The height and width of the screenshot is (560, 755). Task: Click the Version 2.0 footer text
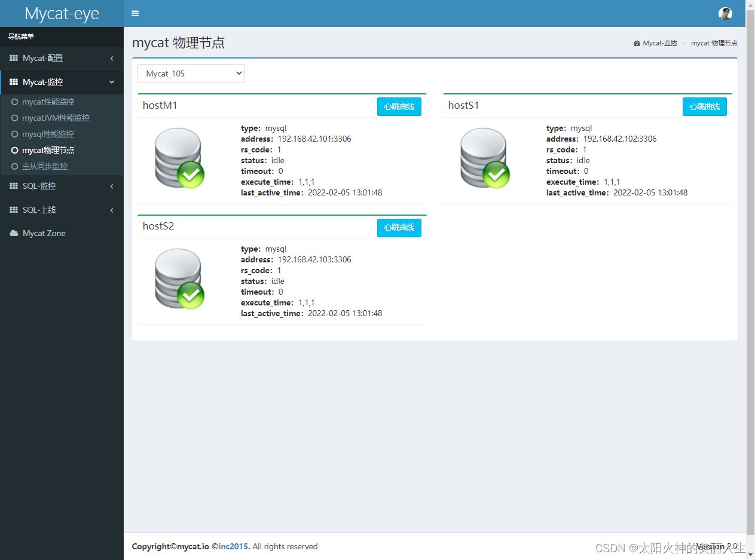pos(717,546)
